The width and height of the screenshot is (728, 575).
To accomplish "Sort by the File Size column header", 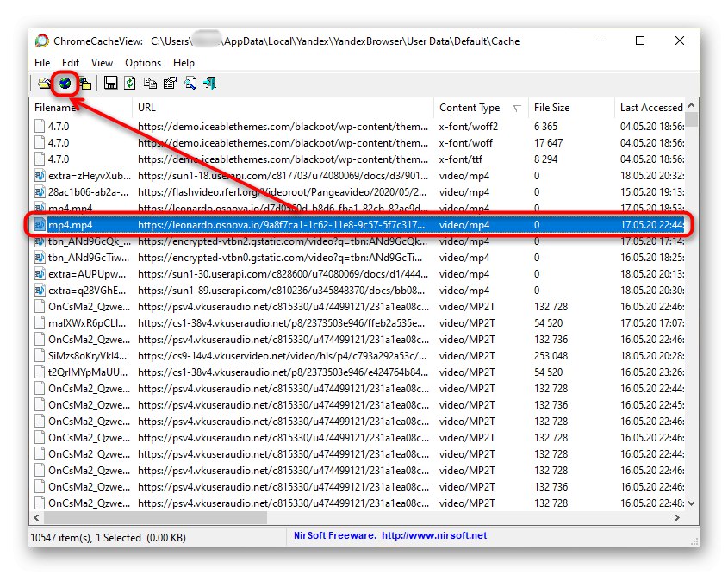I will (x=571, y=107).
